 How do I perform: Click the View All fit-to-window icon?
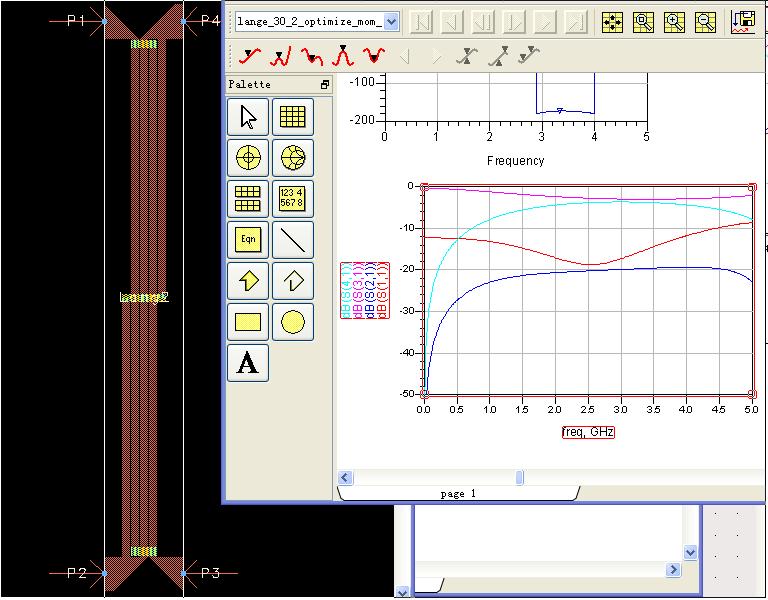[612, 22]
